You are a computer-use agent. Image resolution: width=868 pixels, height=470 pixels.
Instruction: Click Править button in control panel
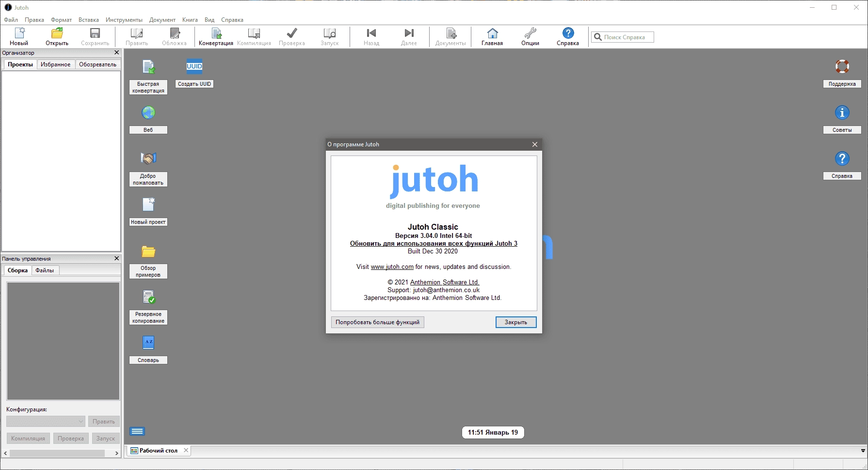point(104,422)
